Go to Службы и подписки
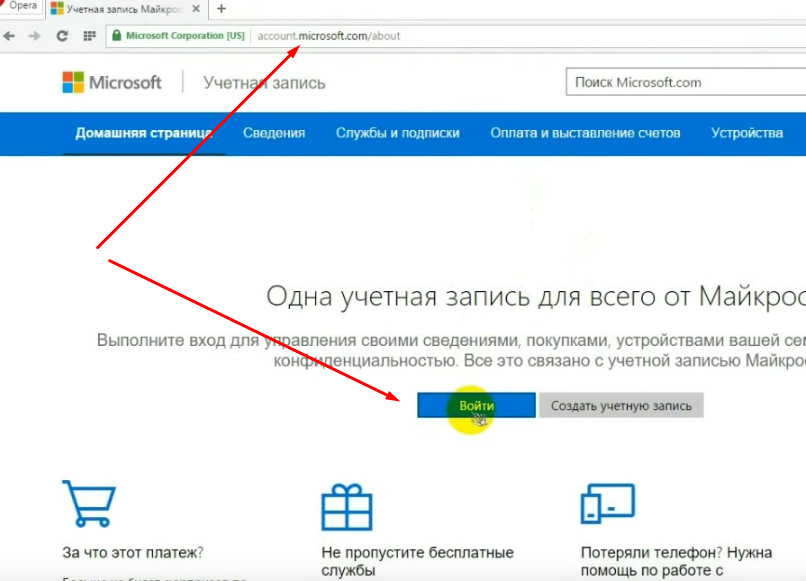806x581 pixels. pyautogui.click(x=398, y=133)
